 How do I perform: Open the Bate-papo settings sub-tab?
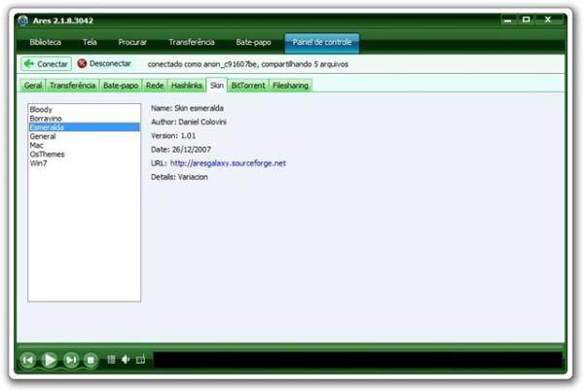click(x=121, y=86)
